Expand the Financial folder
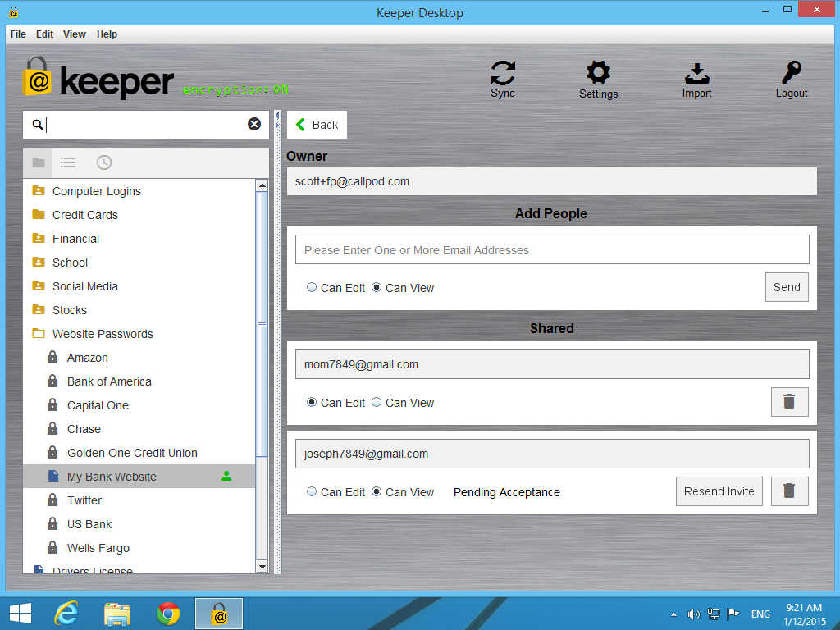The height and width of the screenshot is (630, 840). (38, 238)
